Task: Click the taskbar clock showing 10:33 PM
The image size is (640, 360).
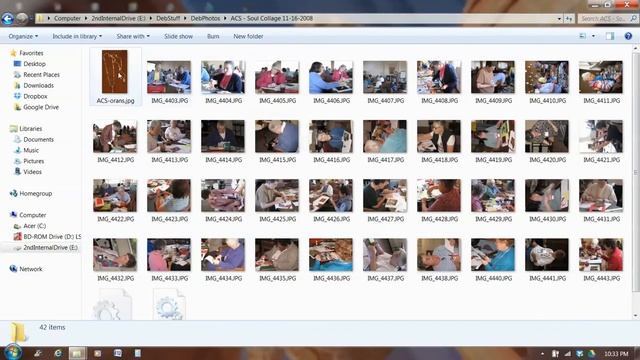Action: point(616,353)
